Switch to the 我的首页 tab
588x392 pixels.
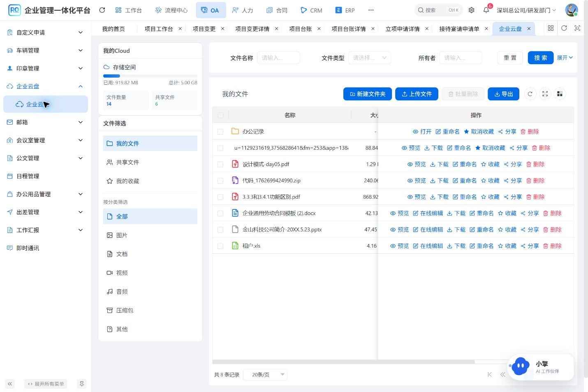click(113, 28)
